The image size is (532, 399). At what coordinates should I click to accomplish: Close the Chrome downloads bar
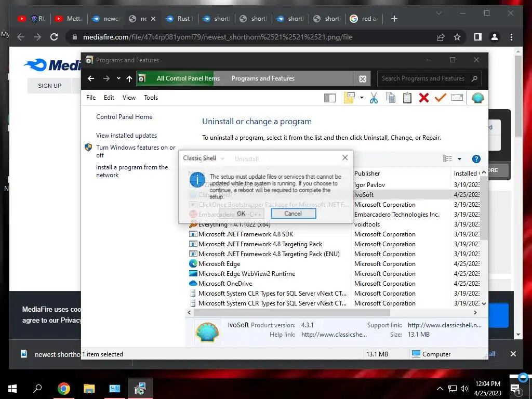(513, 354)
